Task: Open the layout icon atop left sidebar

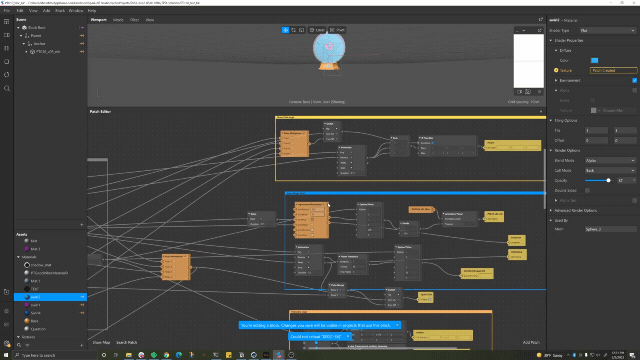Action: click(7, 22)
